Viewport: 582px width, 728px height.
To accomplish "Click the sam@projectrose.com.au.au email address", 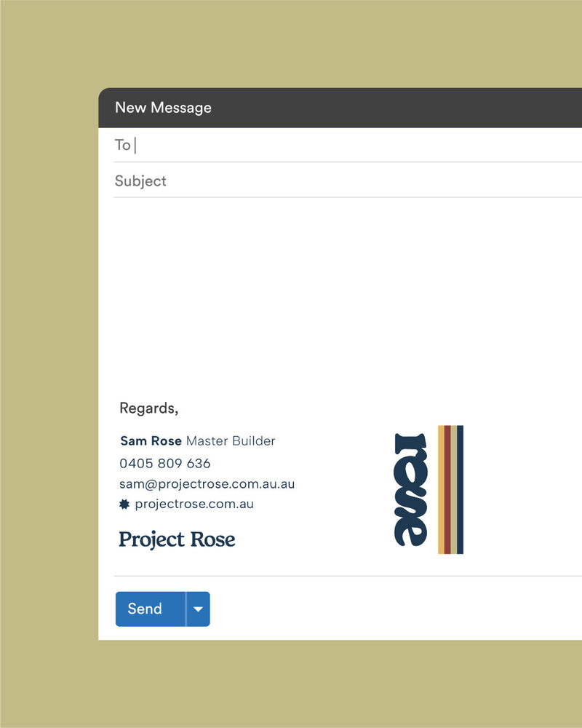I will 207,484.
